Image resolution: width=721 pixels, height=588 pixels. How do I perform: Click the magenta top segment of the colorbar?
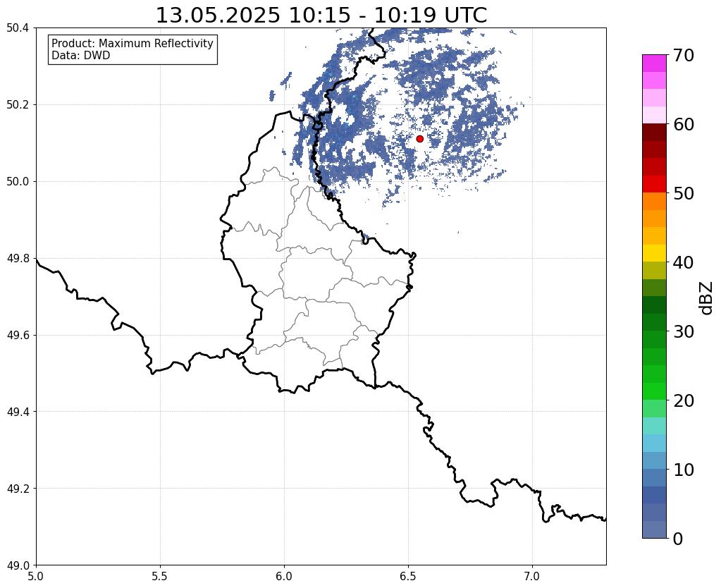click(x=654, y=63)
